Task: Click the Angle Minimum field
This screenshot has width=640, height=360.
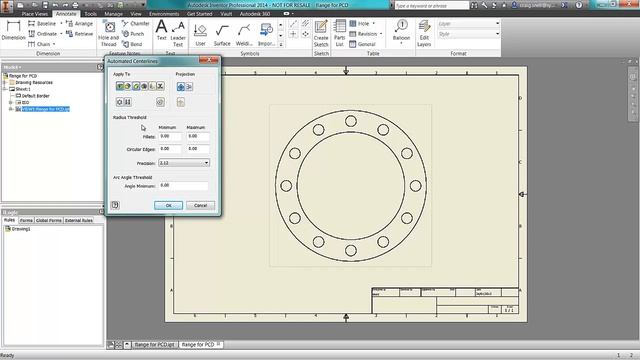Action: click(183, 186)
